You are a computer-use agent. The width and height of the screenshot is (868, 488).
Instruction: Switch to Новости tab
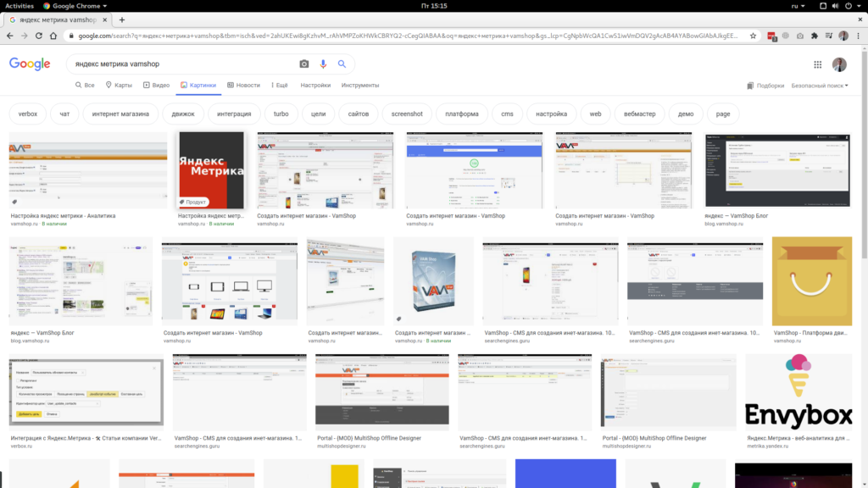[243, 86]
